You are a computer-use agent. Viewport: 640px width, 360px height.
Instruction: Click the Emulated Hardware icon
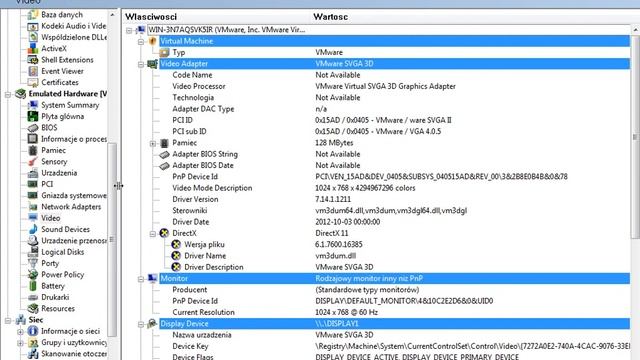(20, 94)
